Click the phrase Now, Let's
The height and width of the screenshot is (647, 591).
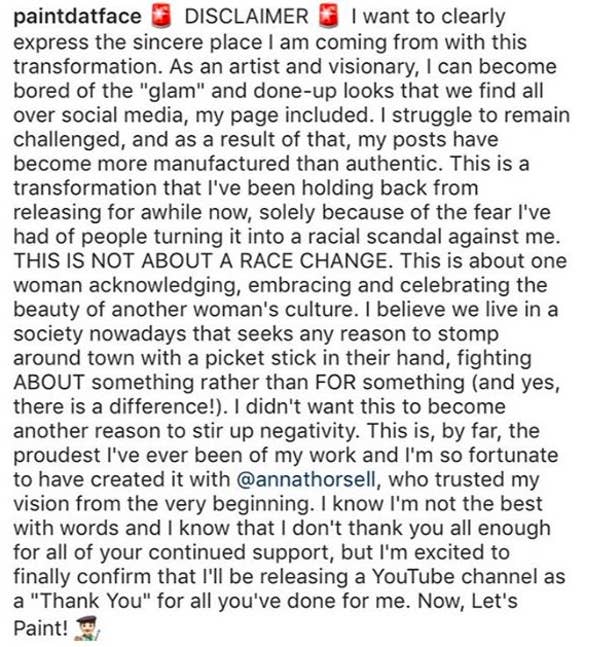(468, 601)
